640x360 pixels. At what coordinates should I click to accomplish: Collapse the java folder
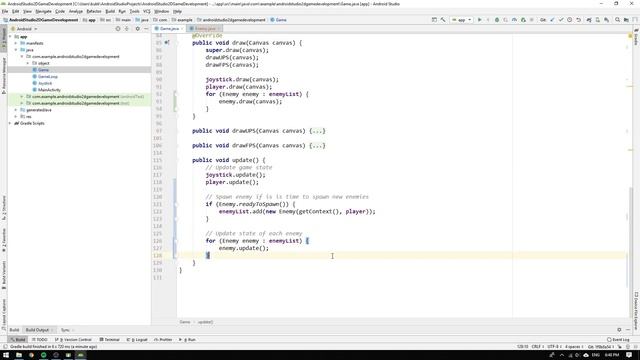pos(16,50)
